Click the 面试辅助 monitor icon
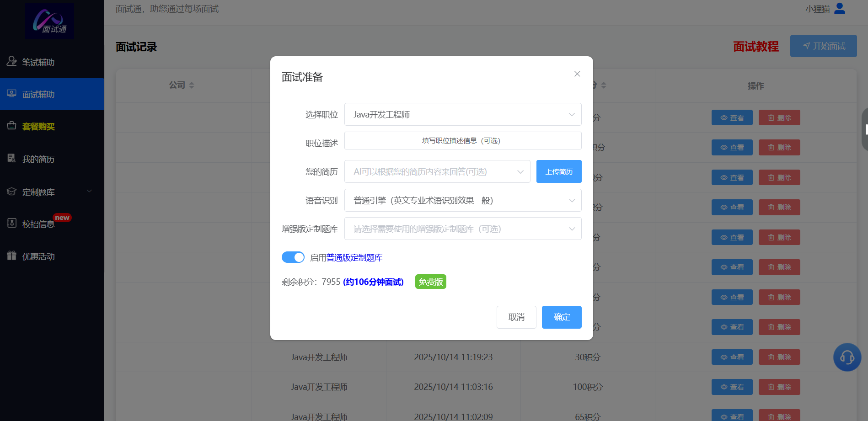This screenshot has width=868, height=421. coord(11,93)
